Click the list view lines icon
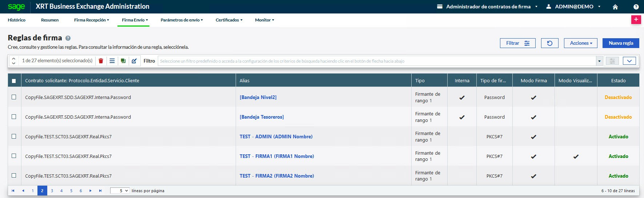 pos(112,61)
